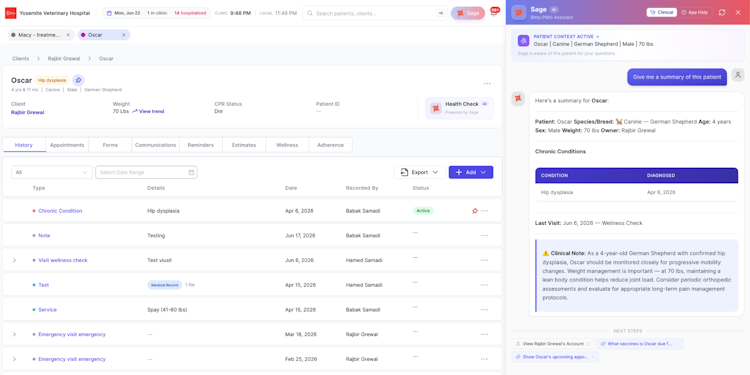This screenshot has height=375, width=750.
Task: Open the Wellness tab
Action: tap(287, 145)
